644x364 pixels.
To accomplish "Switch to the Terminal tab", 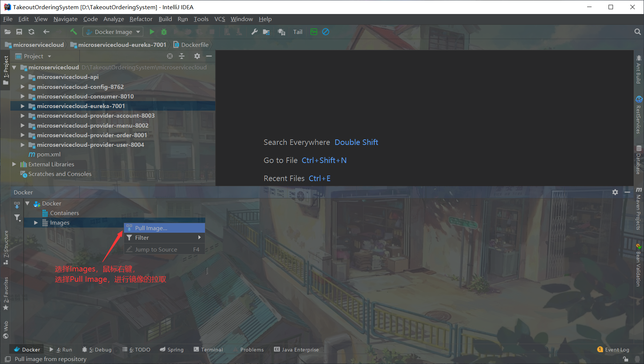I will 211,349.
